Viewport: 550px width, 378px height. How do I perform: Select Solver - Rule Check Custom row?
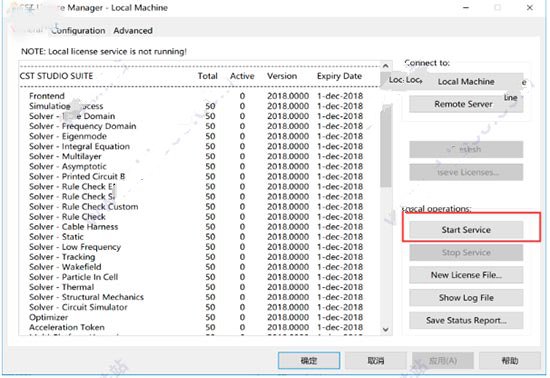[196, 207]
